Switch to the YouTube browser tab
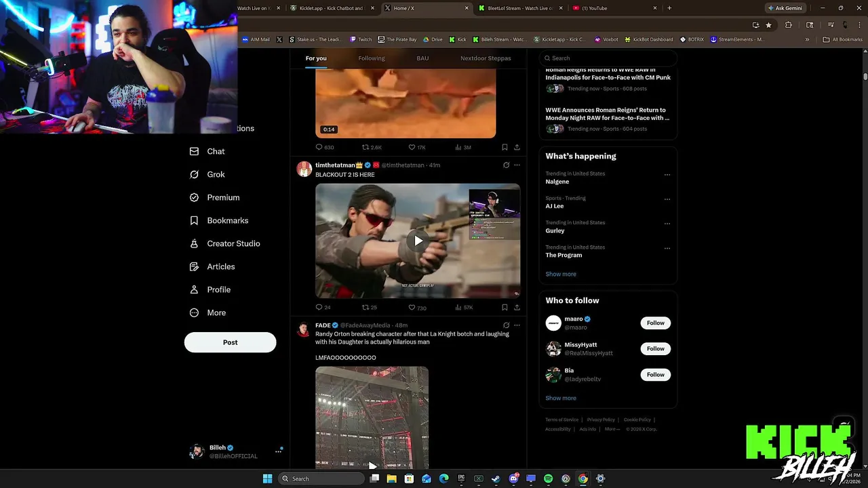 (614, 8)
